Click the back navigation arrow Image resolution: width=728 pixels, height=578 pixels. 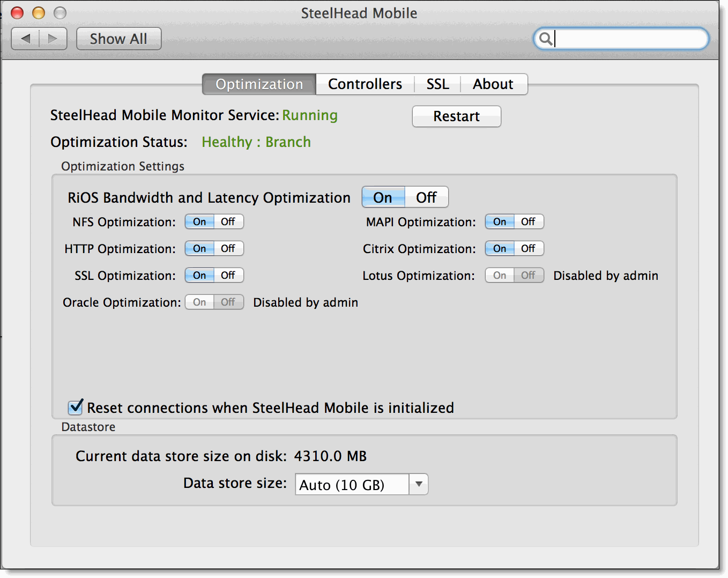click(x=25, y=38)
